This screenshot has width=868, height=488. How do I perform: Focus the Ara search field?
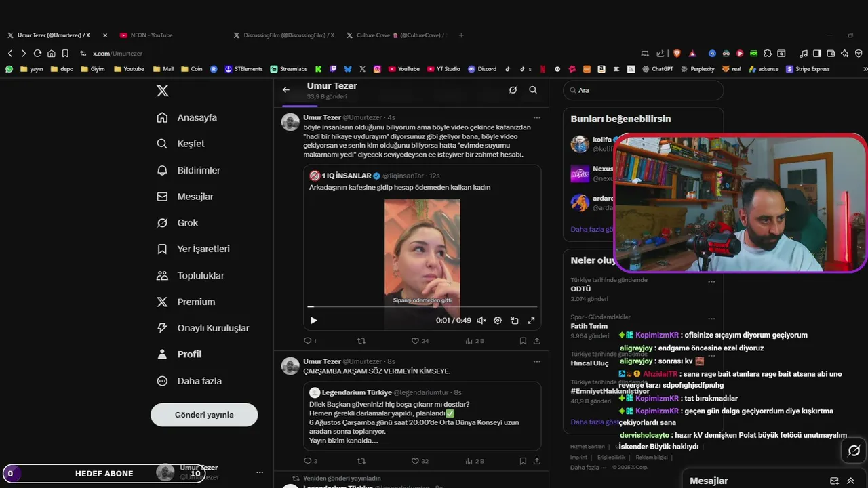coord(643,90)
